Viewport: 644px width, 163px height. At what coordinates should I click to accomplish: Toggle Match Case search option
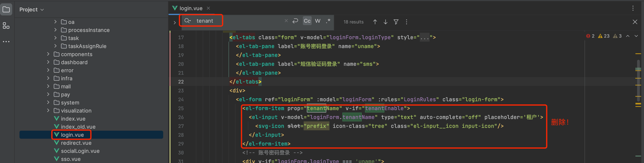(307, 21)
